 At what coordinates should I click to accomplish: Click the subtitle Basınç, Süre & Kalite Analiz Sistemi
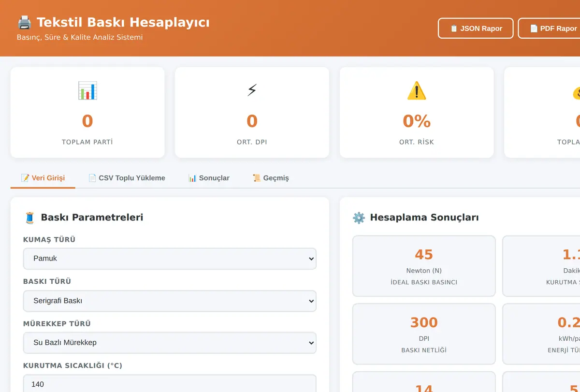(x=80, y=37)
